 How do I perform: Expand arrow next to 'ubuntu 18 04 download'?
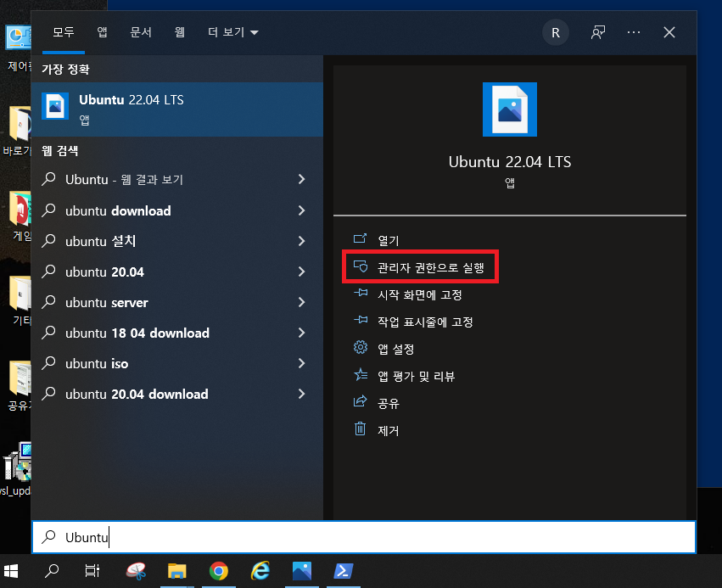301,333
